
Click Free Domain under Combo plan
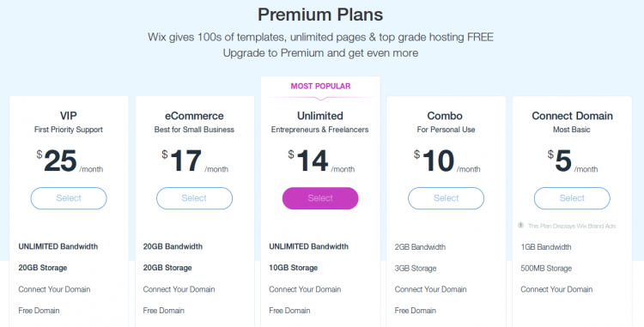pyautogui.click(x=416, y=311)
